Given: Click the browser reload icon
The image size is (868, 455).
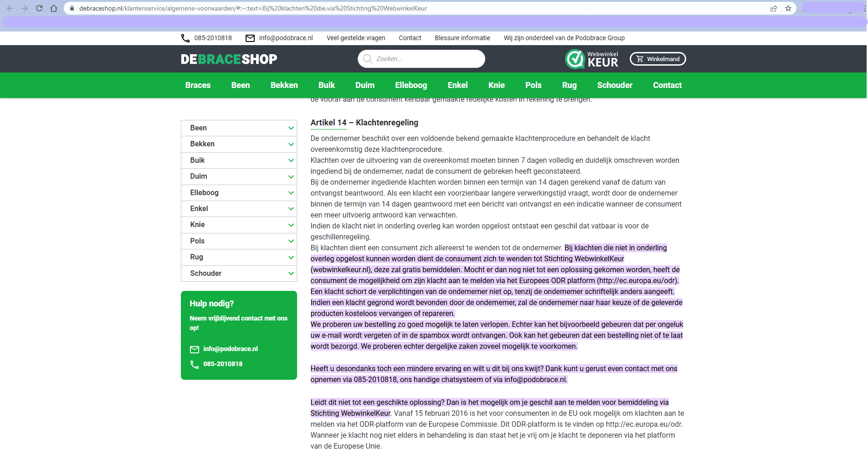Looking at the screenshot, I should (x=39, y=8).
